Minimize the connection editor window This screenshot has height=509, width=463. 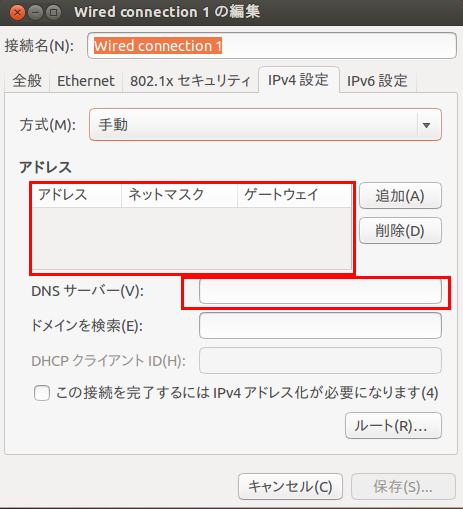(35, 13)
